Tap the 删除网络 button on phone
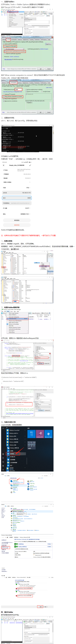The height and width of the screenshot is (644, 76). [17, 225]
